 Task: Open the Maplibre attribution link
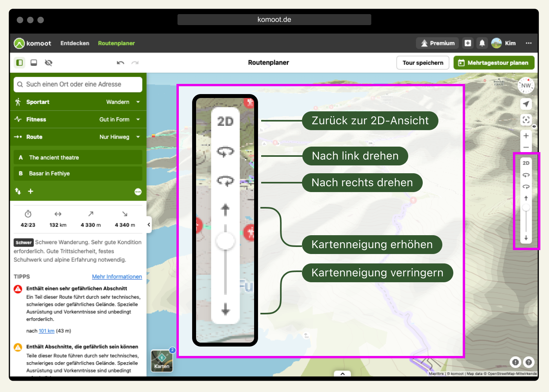pyautogui.click(x=436, y=374)
